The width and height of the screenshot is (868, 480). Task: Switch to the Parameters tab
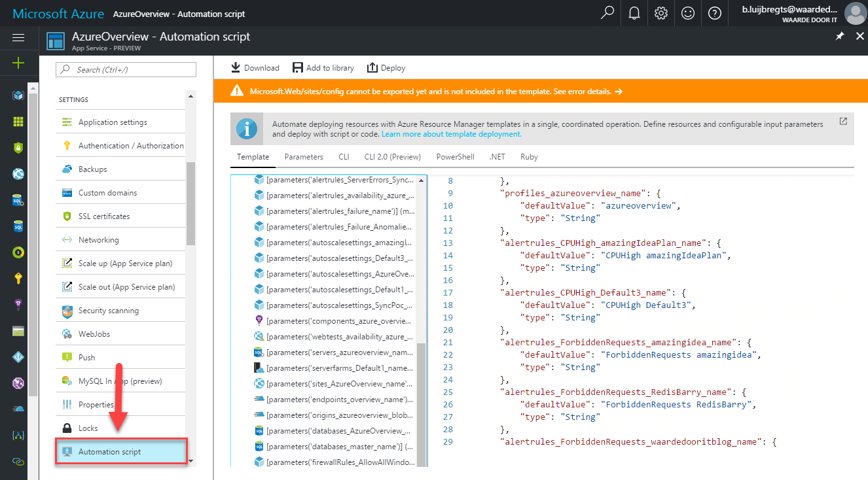pyautogui.click(x=304, y=157)
